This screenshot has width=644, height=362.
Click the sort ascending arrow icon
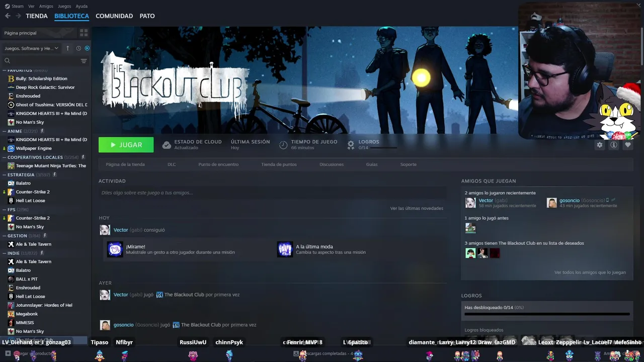(68, 48)
